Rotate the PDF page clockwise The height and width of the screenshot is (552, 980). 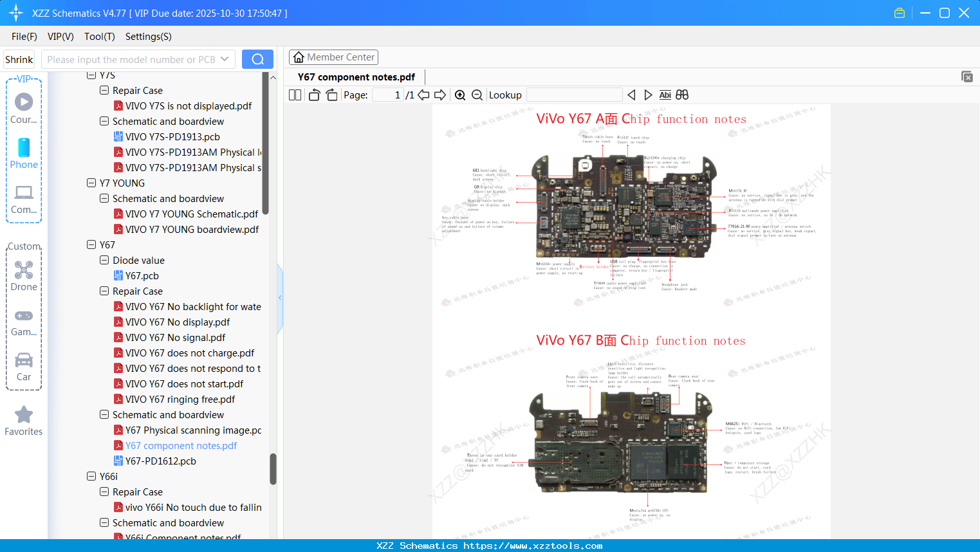331,95
